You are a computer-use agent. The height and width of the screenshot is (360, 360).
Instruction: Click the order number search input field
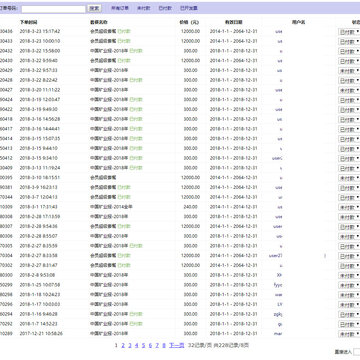[53, 9]
